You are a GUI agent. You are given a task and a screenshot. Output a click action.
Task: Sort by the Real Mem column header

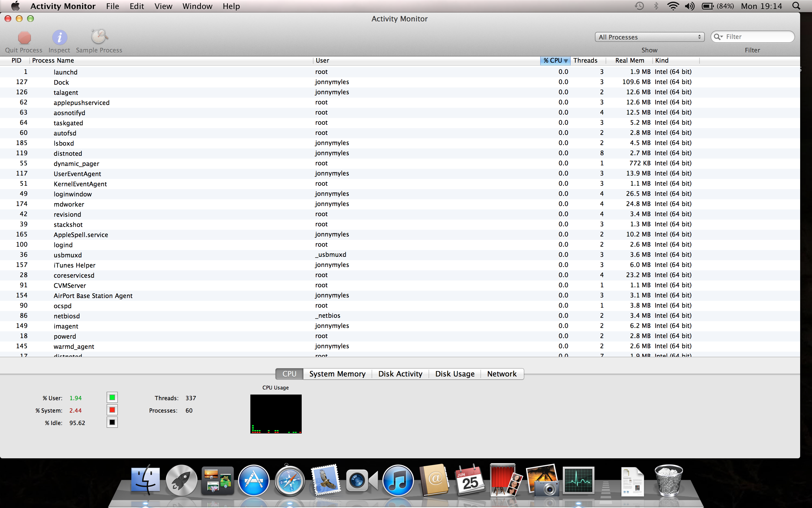coord(630,60)
